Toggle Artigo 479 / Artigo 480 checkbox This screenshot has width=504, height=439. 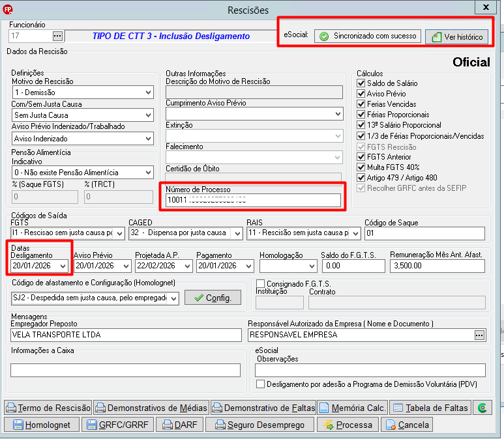tap(361, 178)
